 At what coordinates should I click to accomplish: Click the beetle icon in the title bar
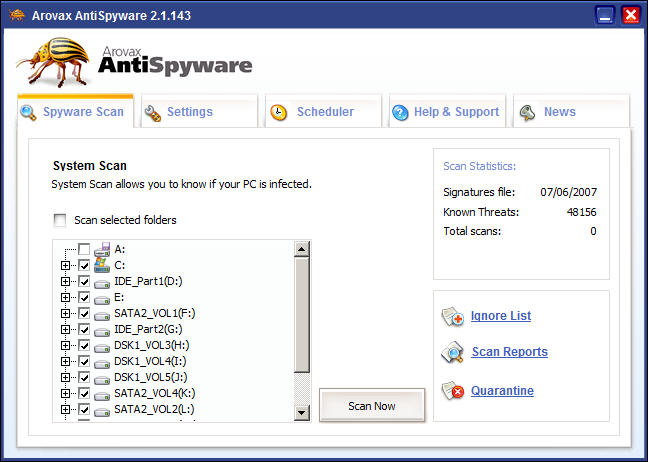(17, 16)
